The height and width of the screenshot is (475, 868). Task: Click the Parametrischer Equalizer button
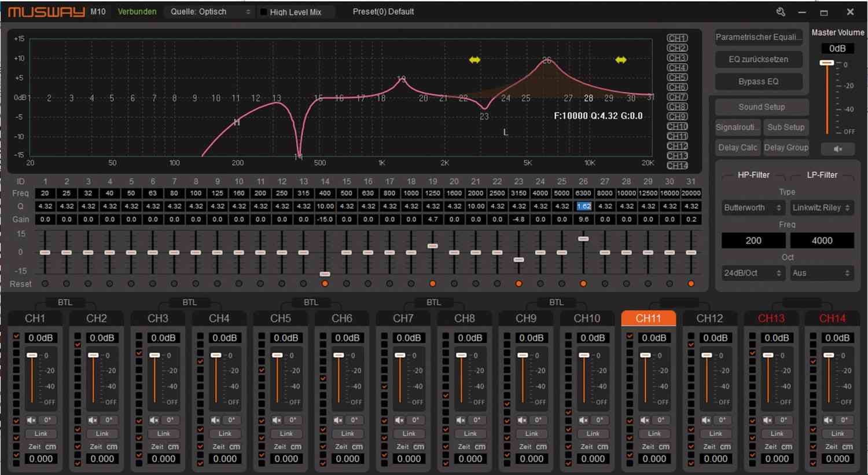(x=759, y=37)
